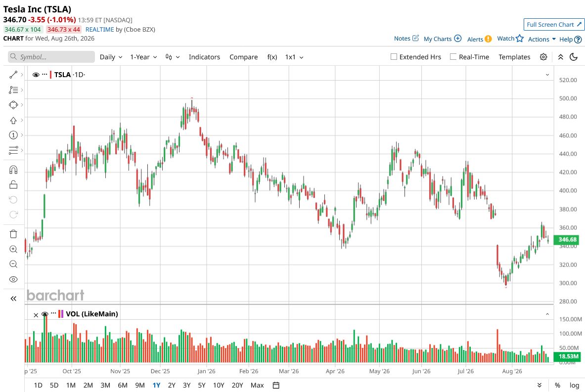The width and height of the screenshot is (585, 392).
Task: Enable the Real-Time checkbox
Action: 453,57
